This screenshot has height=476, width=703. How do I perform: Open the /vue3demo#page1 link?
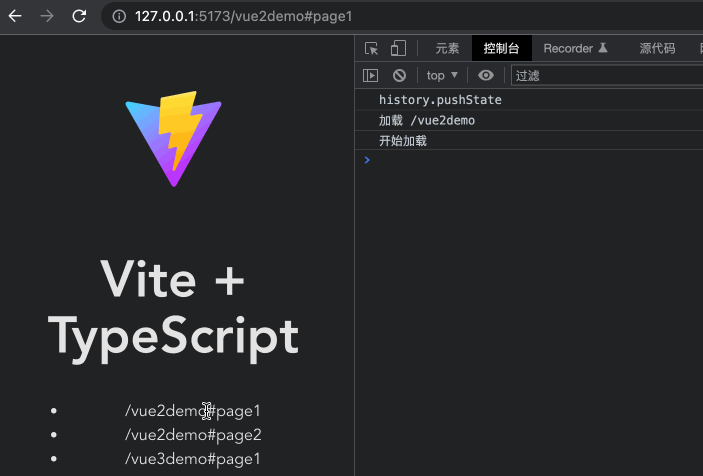(x=193, y=459)
